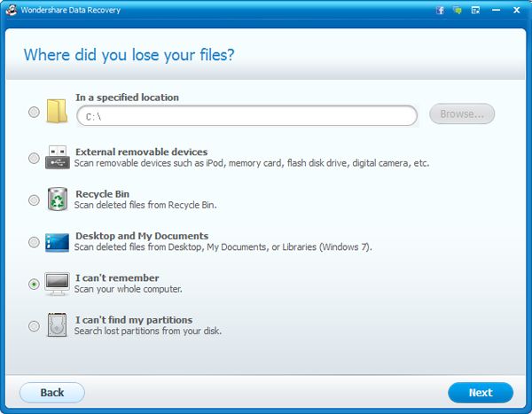532x414 pixels.
Task: Click the green Recycle Bin icon
Action: pyautogui.click(x=57, y=199)
